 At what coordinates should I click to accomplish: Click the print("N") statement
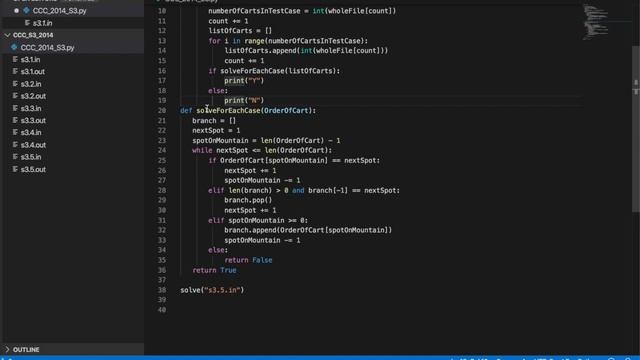[x=244, y=100]
